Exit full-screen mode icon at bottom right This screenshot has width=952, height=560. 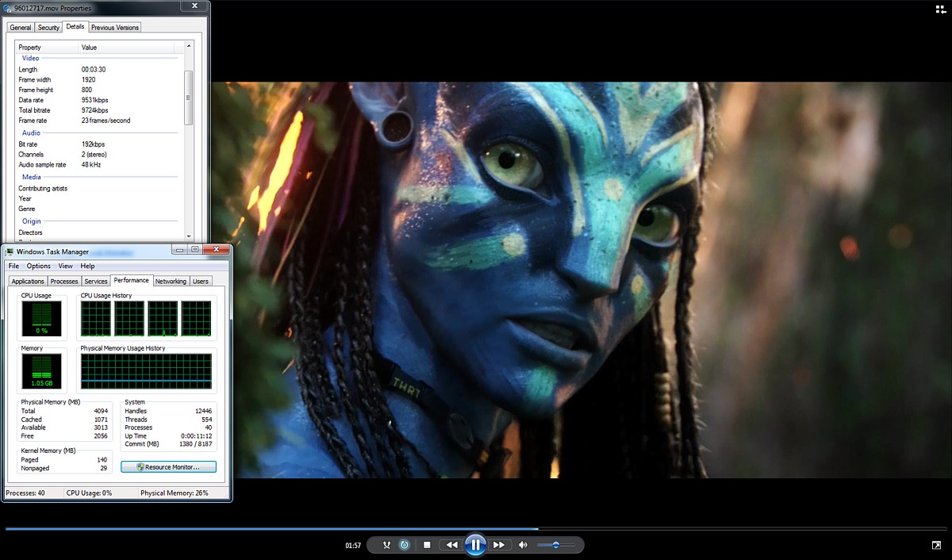tap(936, 546)
